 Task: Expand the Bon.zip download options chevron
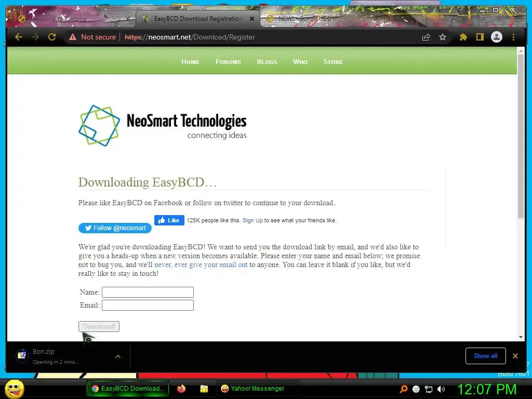(118, 356)
